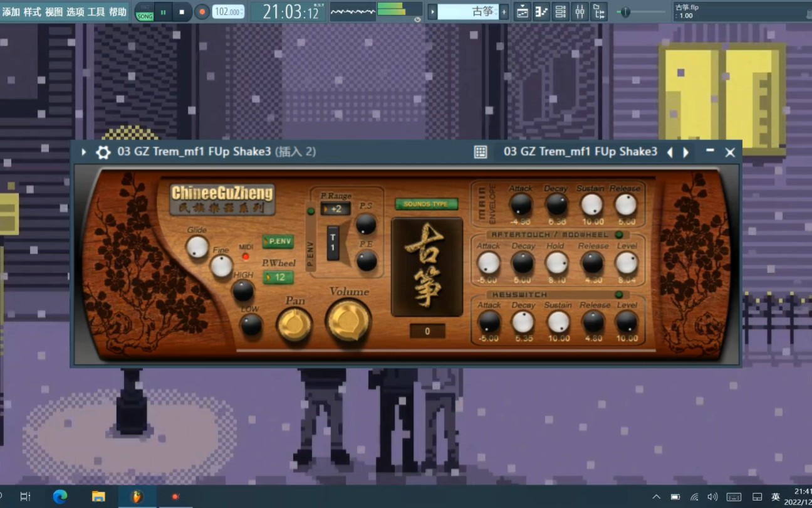Viewport: 812px width, 508px height.
Task: Click Main Envelope Attack knob
Action: point(521,204)
